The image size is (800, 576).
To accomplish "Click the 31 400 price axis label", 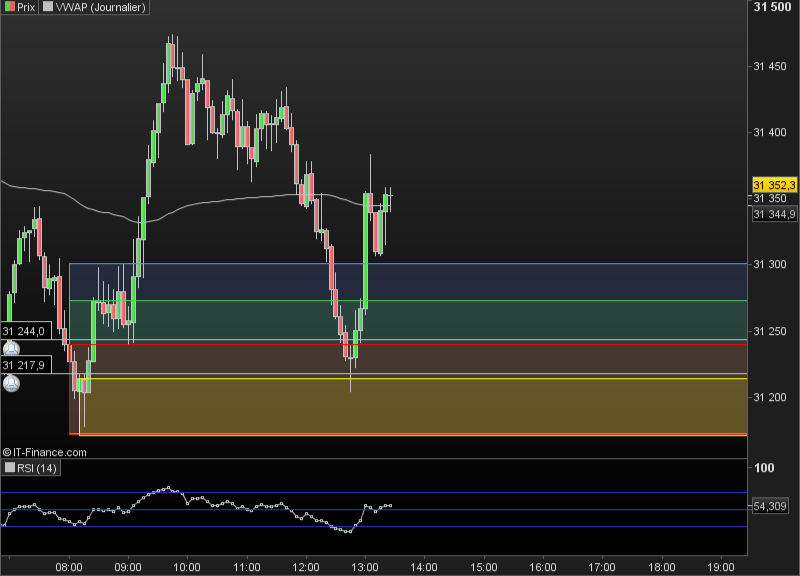I will tap(770, 132).
